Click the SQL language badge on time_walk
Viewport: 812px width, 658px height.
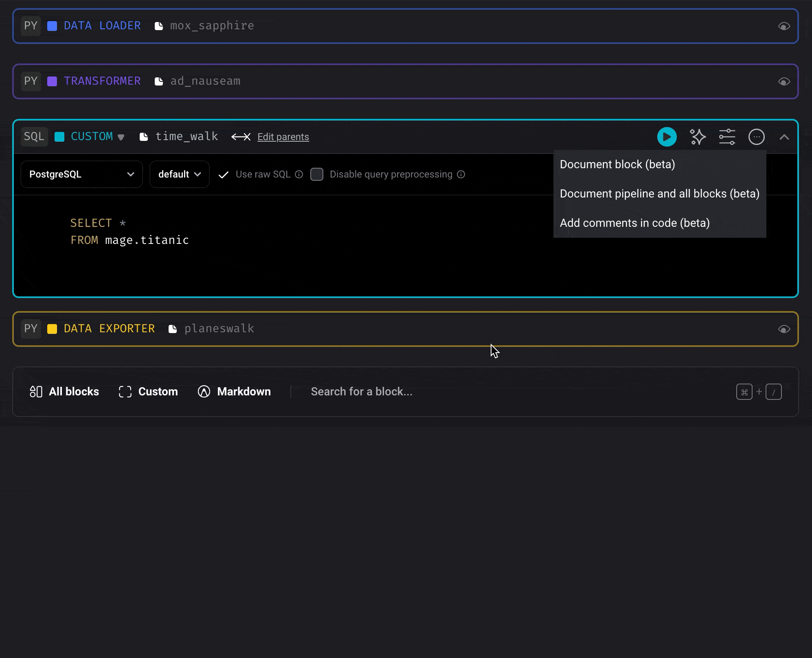tap(34, 137)
